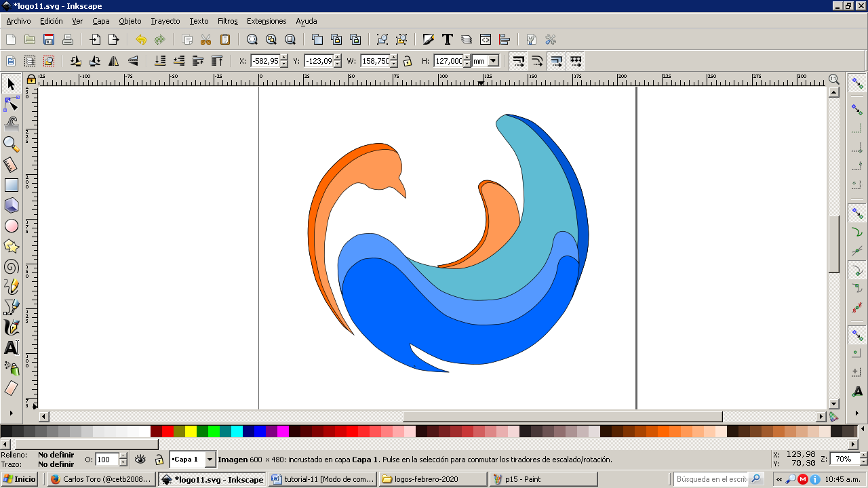Increase the opacity spinner value

coord(123,456)
